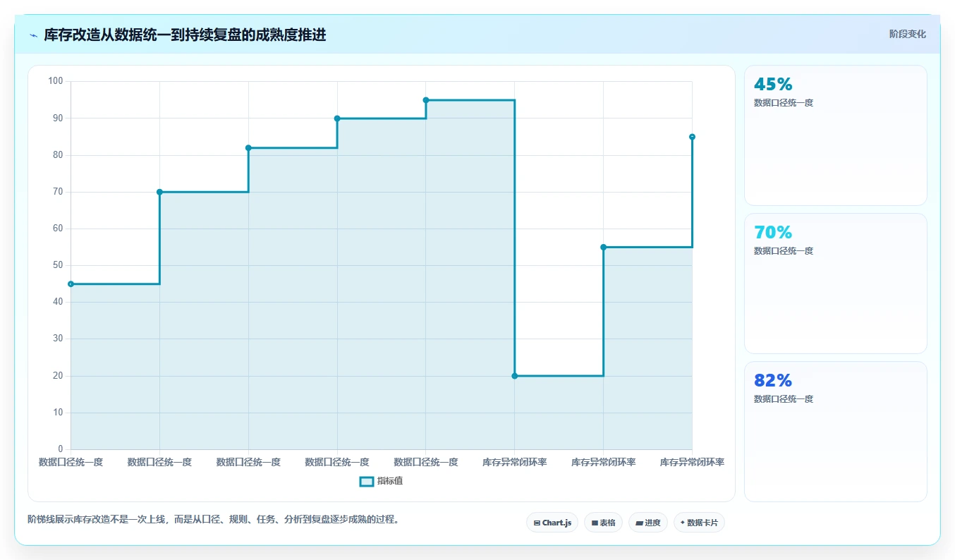Image resolution: width=955 pixels, height=560 pixels.
Task: Click the y-axis label 60
Action: coord(58,229)
